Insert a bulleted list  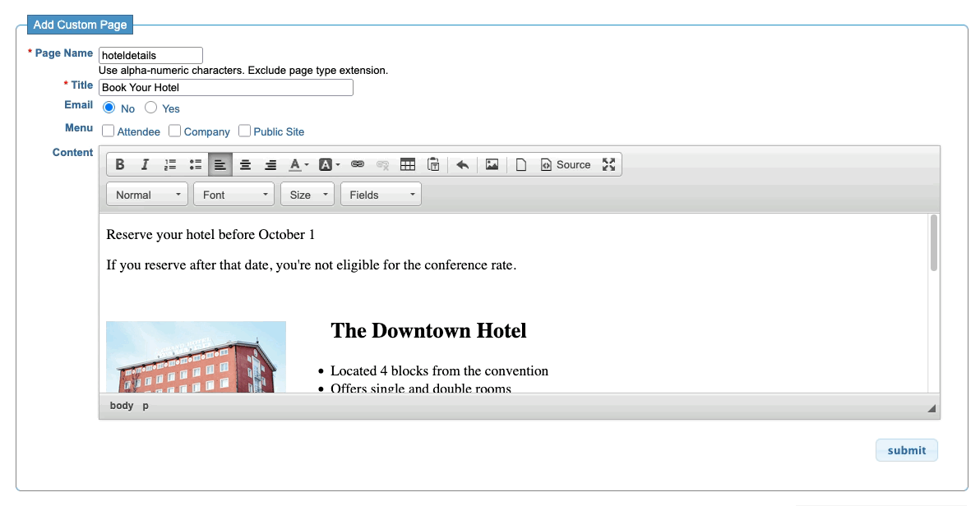tap(196, 164)
